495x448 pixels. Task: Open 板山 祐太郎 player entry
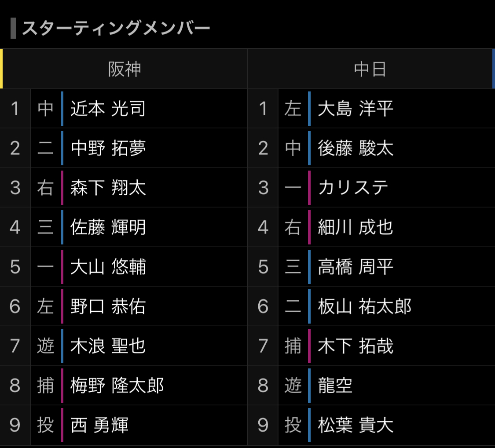[365, 306]
